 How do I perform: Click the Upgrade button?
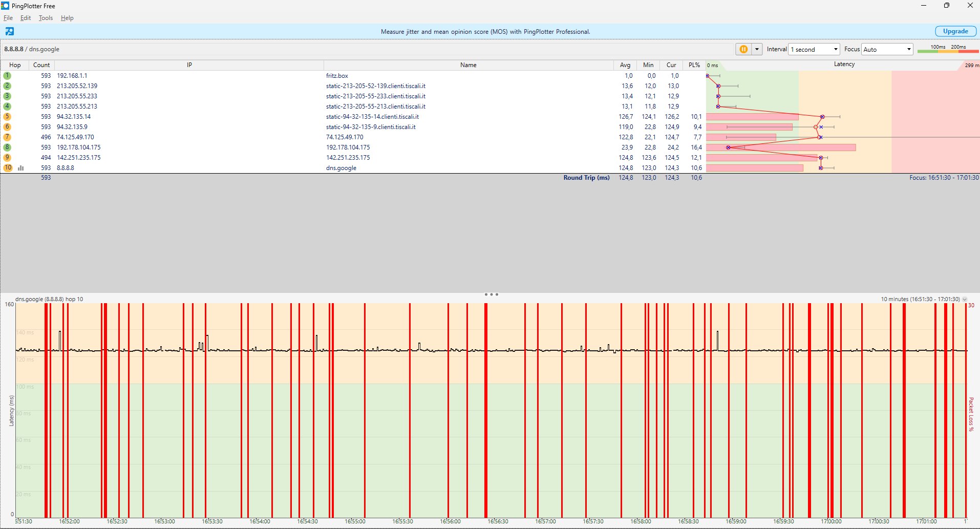[955, 31]
